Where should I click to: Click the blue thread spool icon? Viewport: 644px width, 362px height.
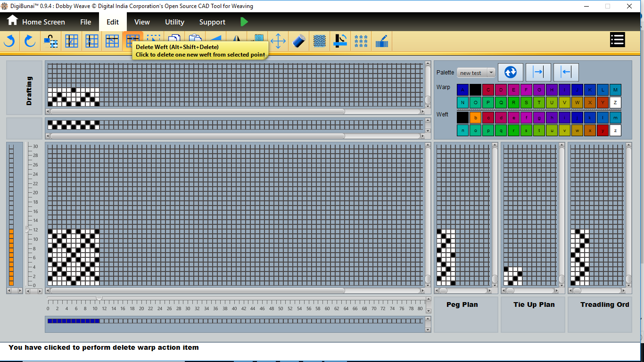(x=299, y=41)
